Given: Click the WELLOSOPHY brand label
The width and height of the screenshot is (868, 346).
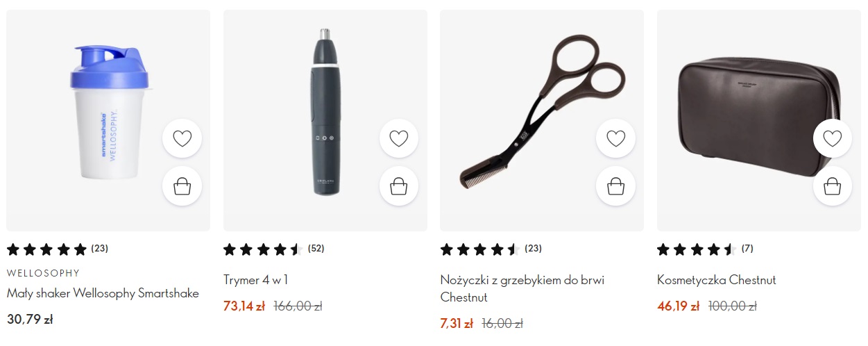Looking at the screenshot, I should click(43, 273).
